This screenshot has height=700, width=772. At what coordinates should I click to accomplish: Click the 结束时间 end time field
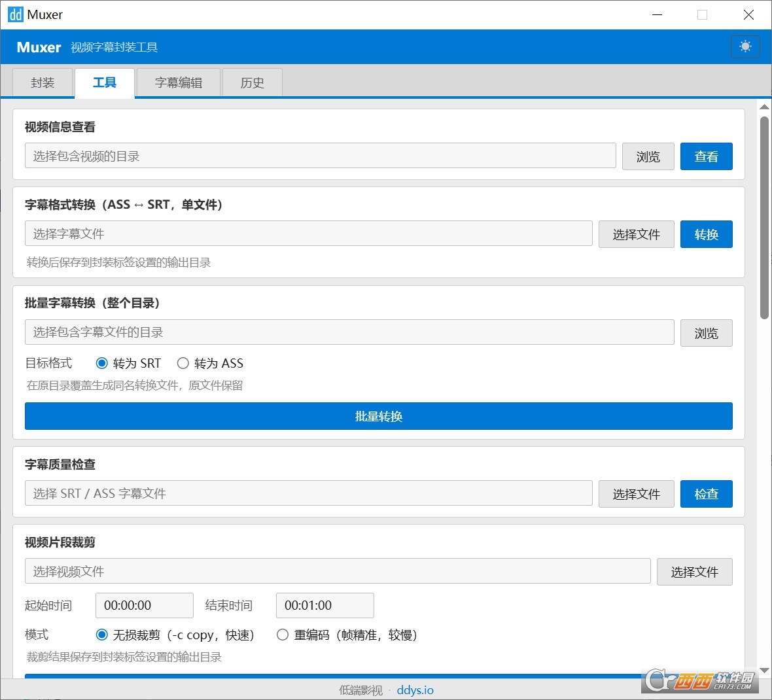point(325,605)
